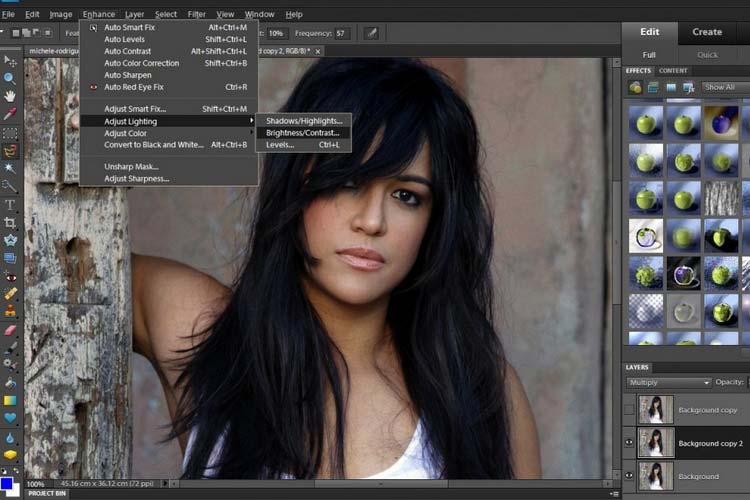750x500 pixels.
Task: Select the Hand tool
Action: (x=10, y=96)
